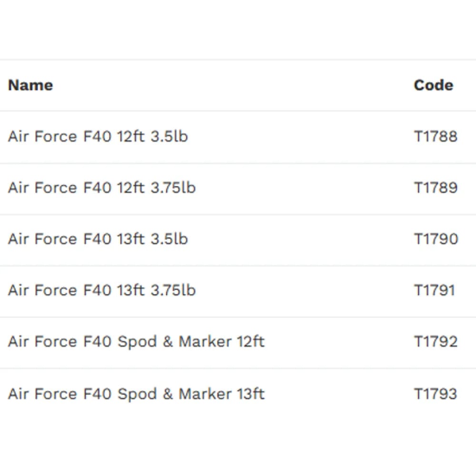Open the Air Force F40 13ft 3.75lb entry

coord(102,290)
